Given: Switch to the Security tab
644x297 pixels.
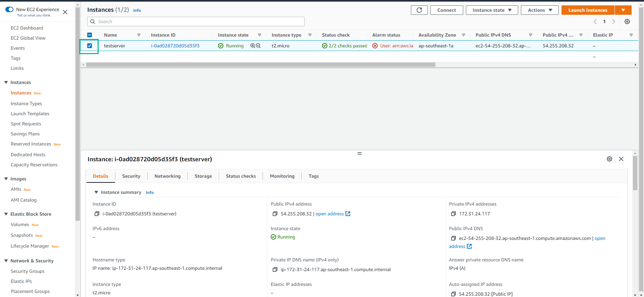Looking at the screenshot, I should point(131,176).
